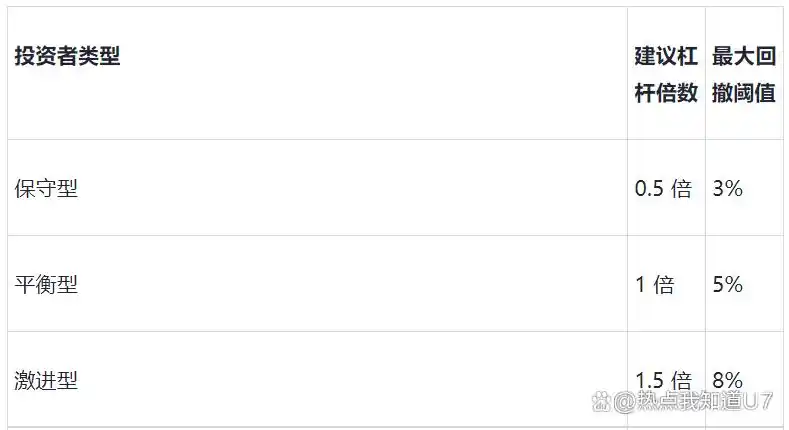The image size is (789, 430).
Task: Click the 倍 character in 平衡型 row
Action: [664, 285]
